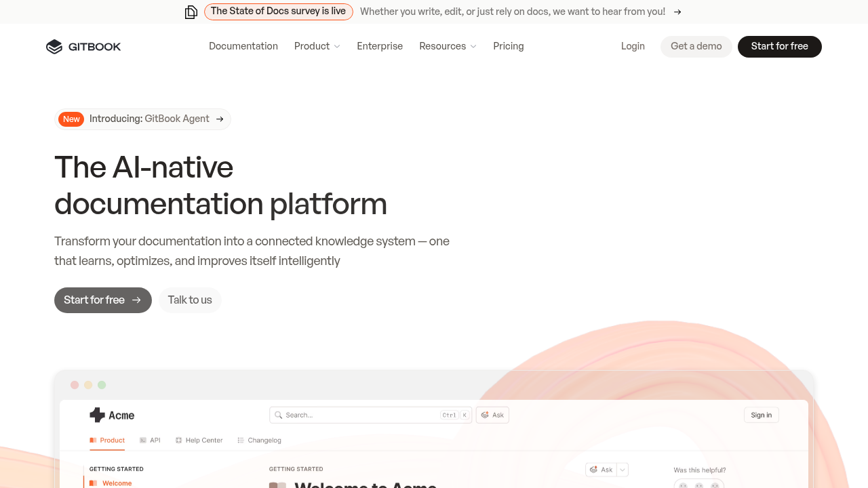868x488 pixels.
Task: Click the GitBook logo icon
Action: (x=54, y=47)
